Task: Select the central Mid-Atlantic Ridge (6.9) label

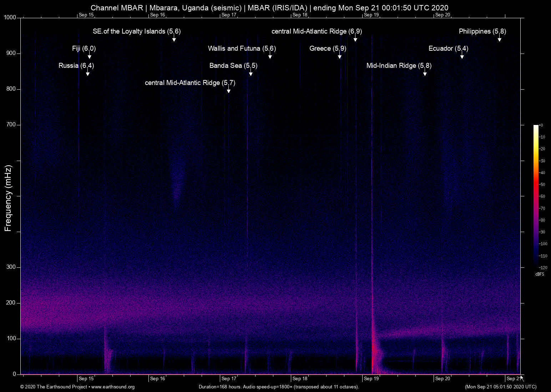Action: 317,31
